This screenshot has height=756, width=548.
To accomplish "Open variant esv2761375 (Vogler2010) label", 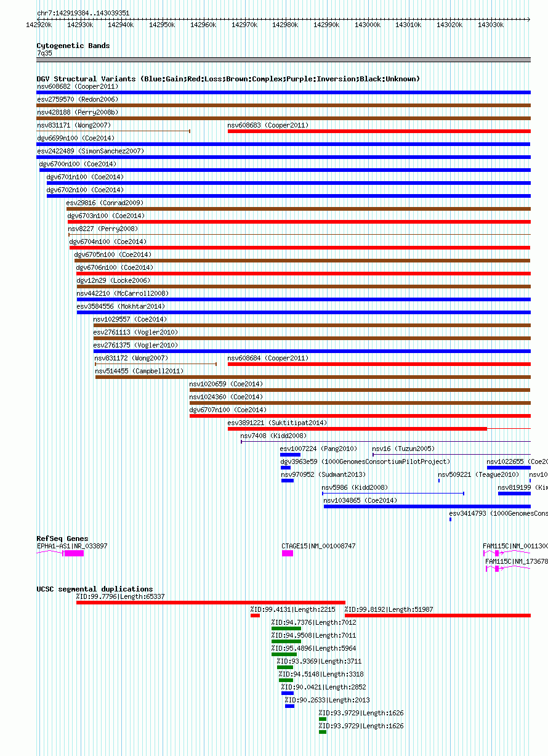I will click(x=136, y=345).
